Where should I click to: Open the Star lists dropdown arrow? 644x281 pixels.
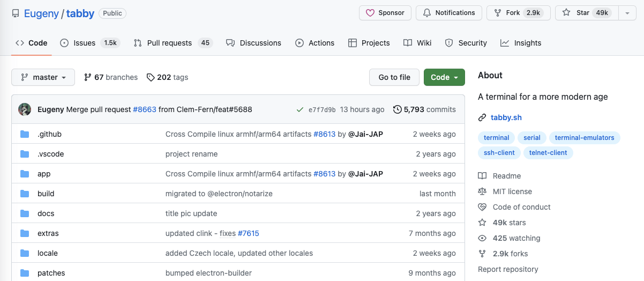(627, 13)
